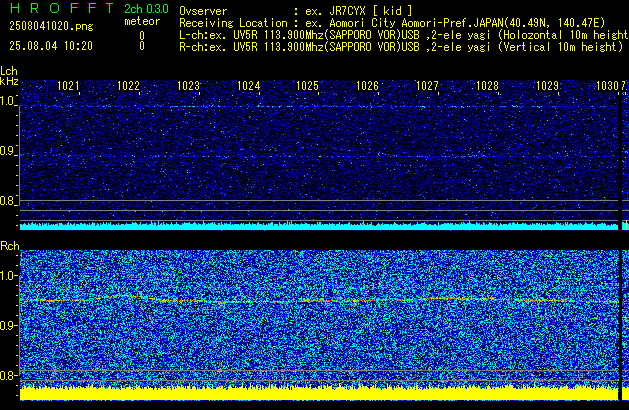Click the Lch channel label
This screenshot has height=410, width=629.
point(9,71)
